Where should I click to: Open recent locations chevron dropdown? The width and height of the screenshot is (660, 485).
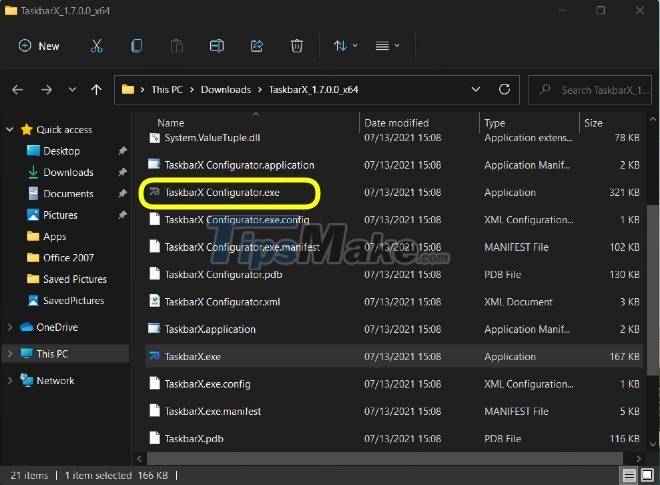(x=72, y=90)
